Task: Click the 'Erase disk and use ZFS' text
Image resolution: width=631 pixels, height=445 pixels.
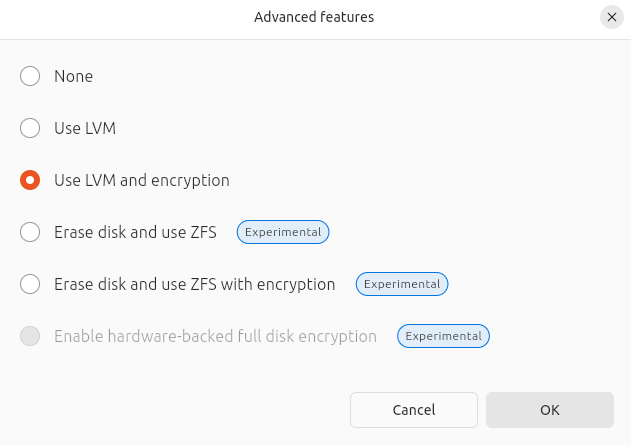Action: tap(135, 232)
